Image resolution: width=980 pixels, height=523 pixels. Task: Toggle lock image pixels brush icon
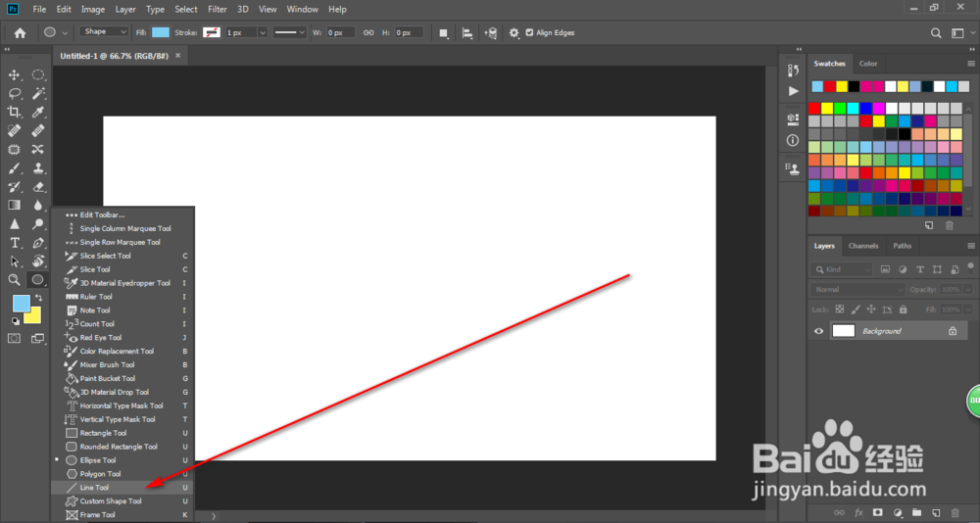coord(856,309)
